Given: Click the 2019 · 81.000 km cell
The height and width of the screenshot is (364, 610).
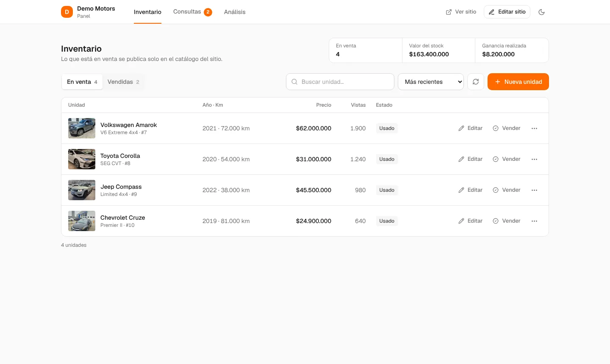Looking at the screenshot, I should pyautogui.click(x=226, y=221).
